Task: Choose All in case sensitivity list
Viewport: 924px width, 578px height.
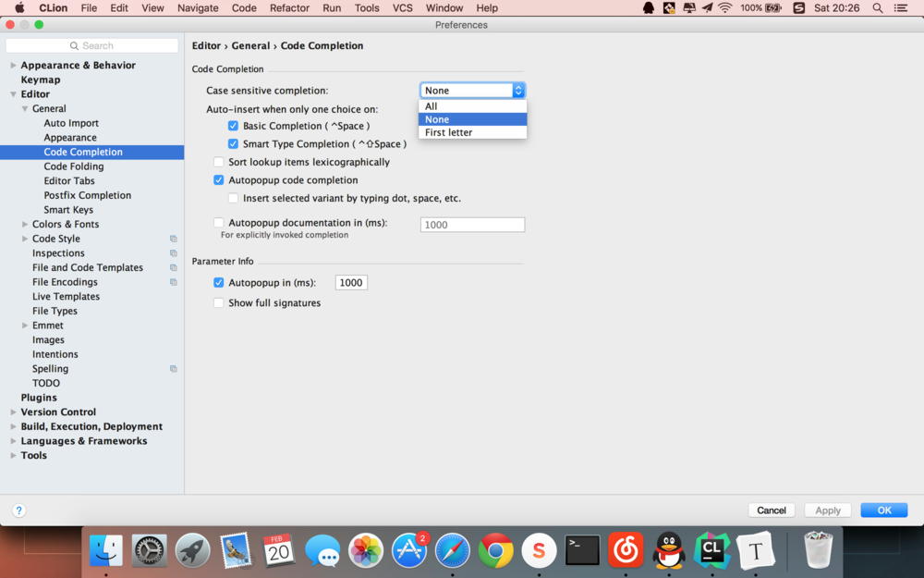Action: click(x=472, y=106)
